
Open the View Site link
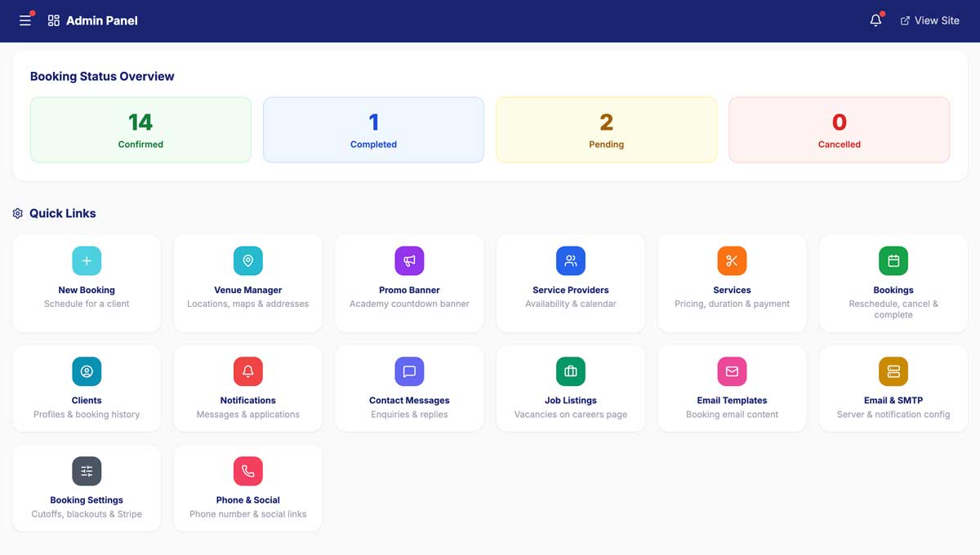[930, 20]
